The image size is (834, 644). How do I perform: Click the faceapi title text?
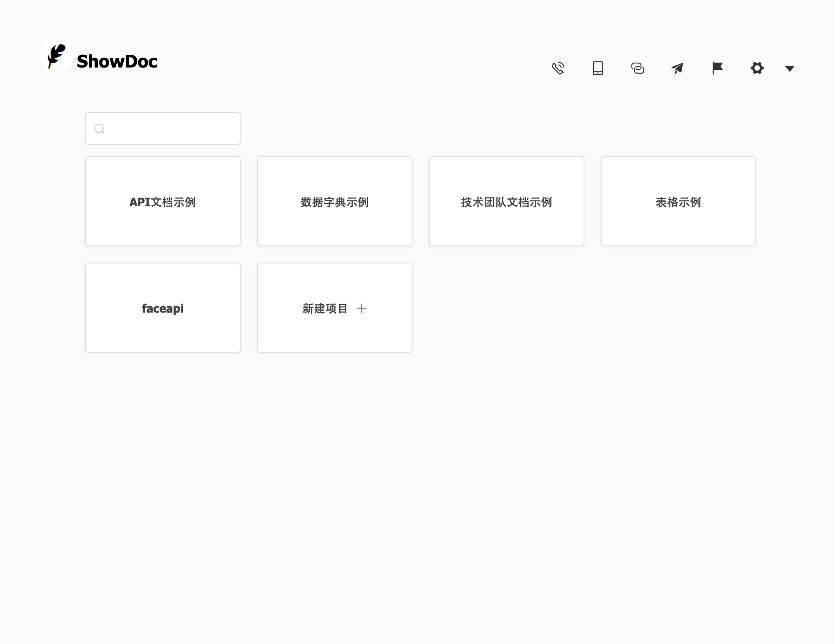tap(163, 308)
